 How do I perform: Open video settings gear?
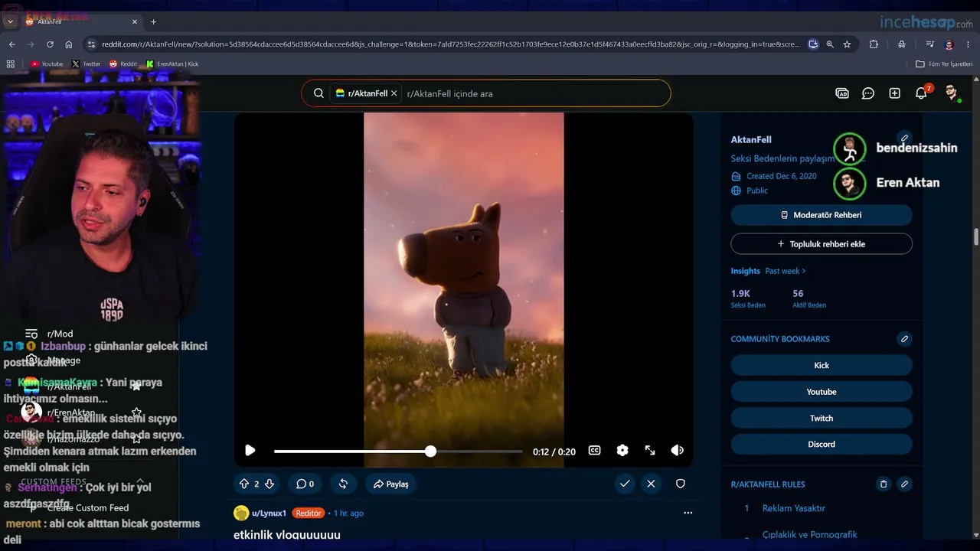(622, 451)
